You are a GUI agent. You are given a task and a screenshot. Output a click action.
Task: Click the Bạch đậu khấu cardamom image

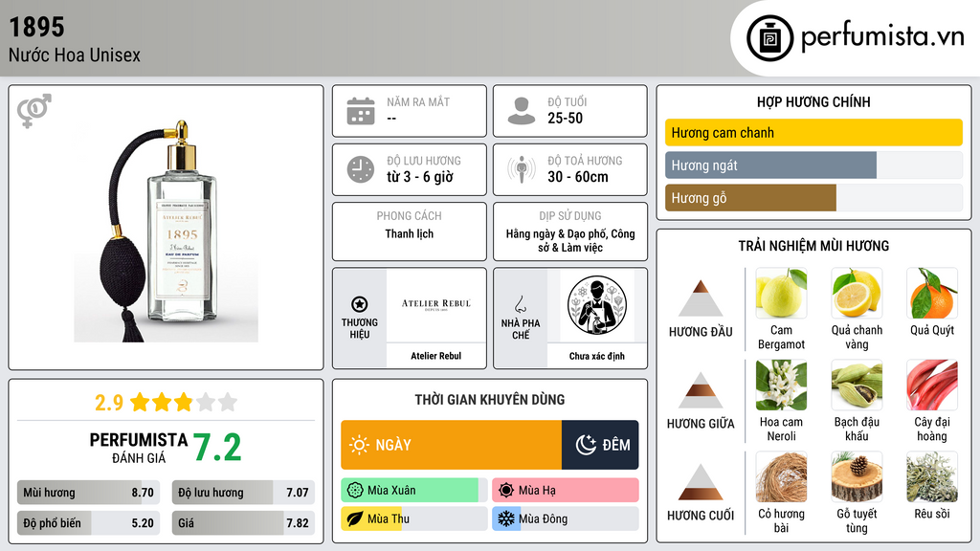[x=857, y=385]
